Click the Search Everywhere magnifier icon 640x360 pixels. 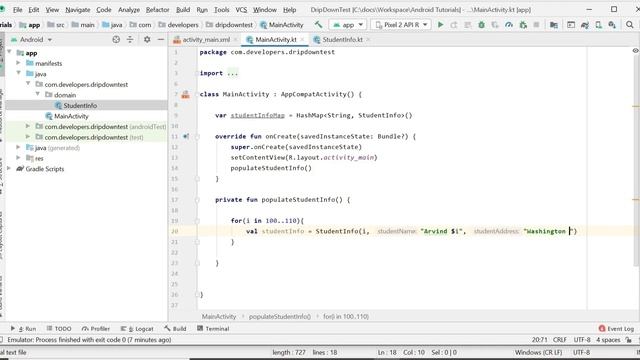[x=629, y=24]
